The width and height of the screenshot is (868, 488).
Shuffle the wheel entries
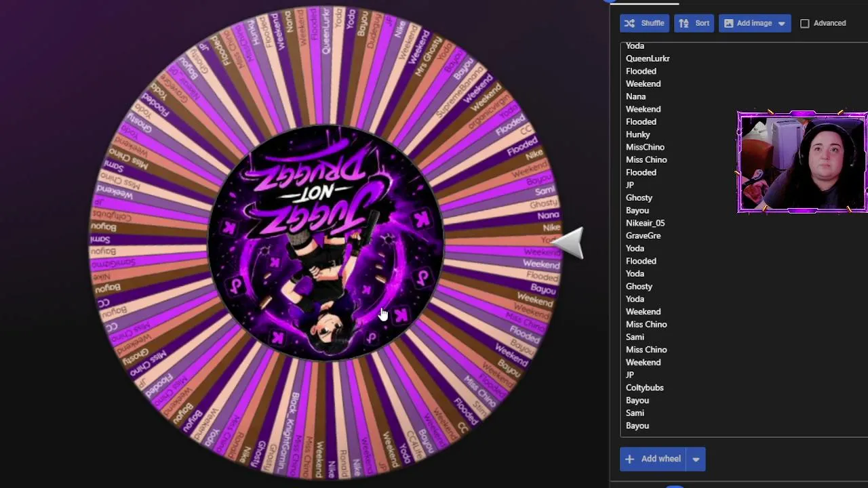coord(644,23)
